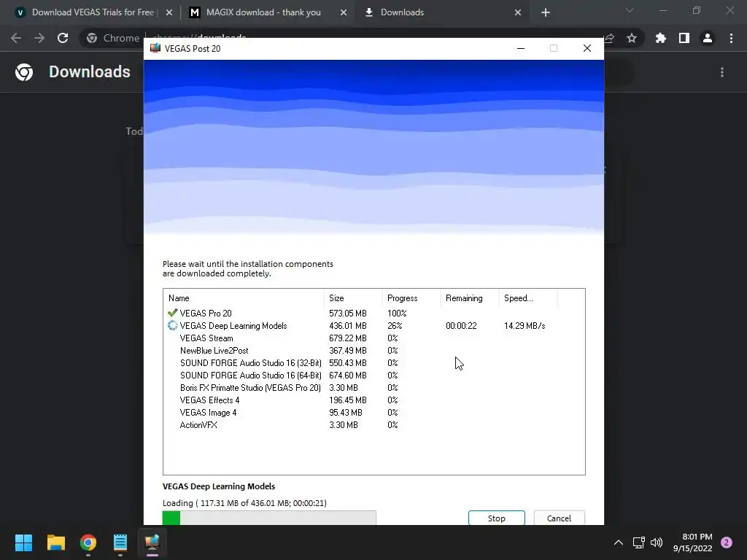Click the Progress column header

[x=411, y=298]
